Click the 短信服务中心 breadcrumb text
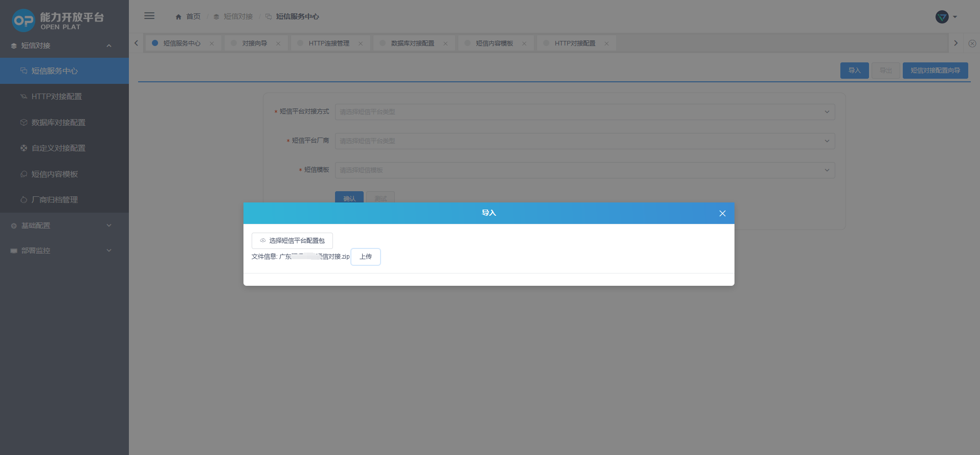This screenshot has height=455, width=980. [x=298, y=17]
